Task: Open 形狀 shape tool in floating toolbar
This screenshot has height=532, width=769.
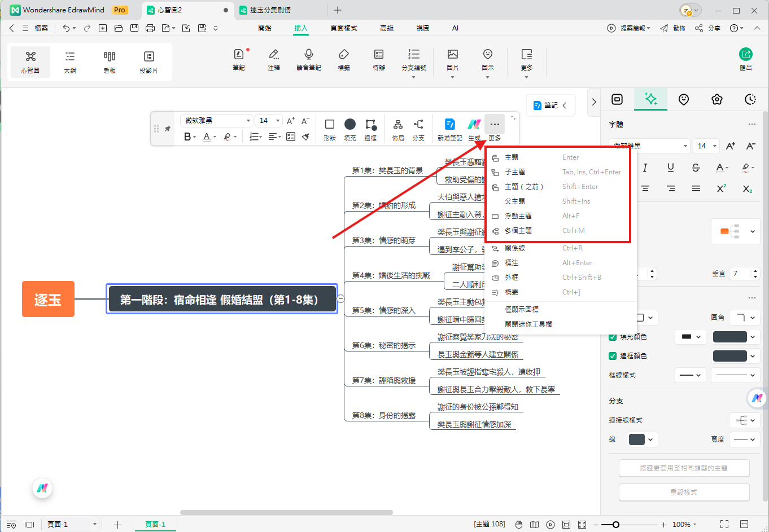Action: click(x=330, y=129)
